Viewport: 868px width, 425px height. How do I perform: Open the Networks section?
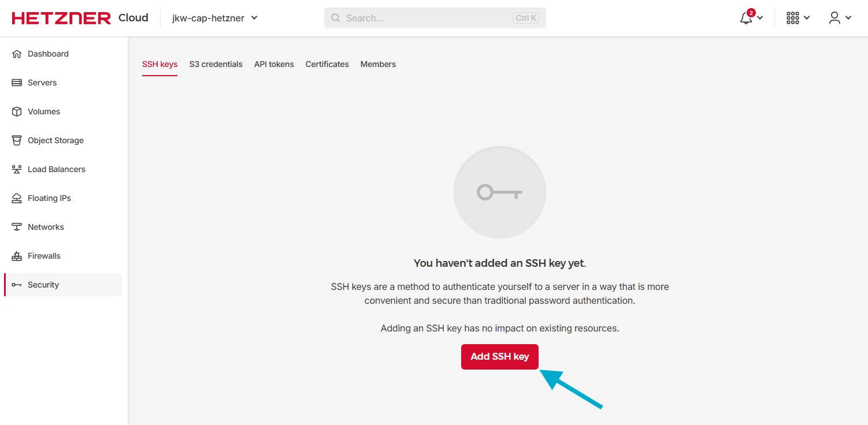coord(46,226)
